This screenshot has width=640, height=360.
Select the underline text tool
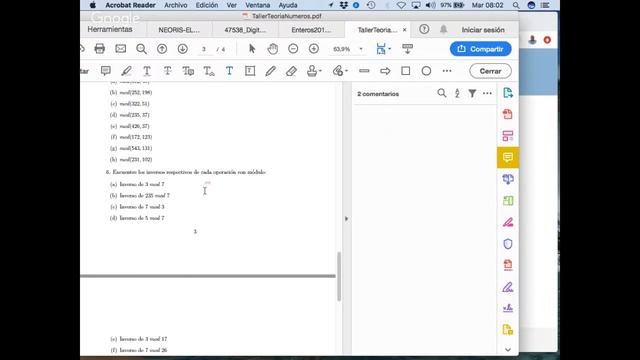(x=147, y=71)
